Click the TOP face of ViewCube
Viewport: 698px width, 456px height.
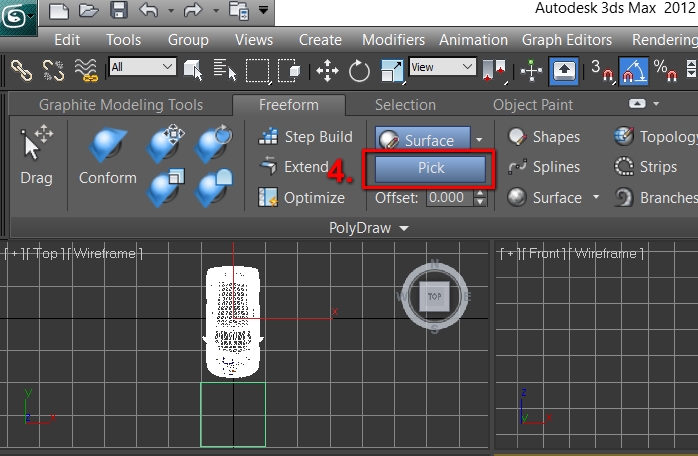434,297
